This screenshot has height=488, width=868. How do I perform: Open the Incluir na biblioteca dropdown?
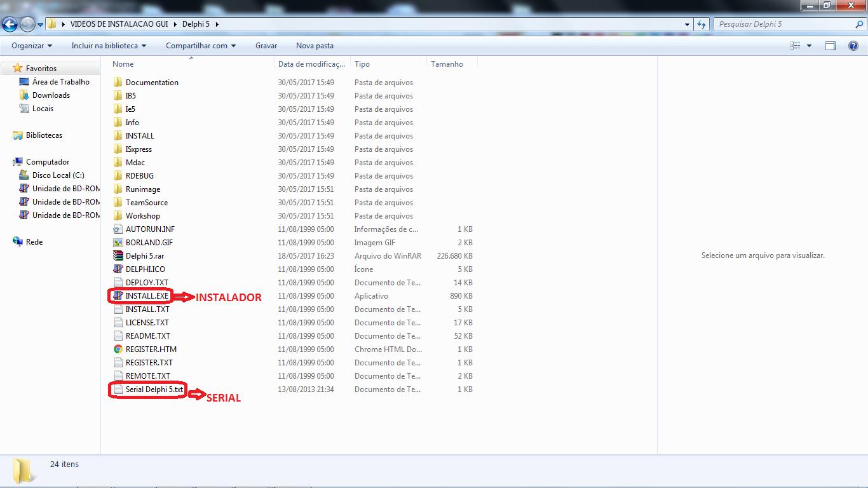tap(109, 46)
